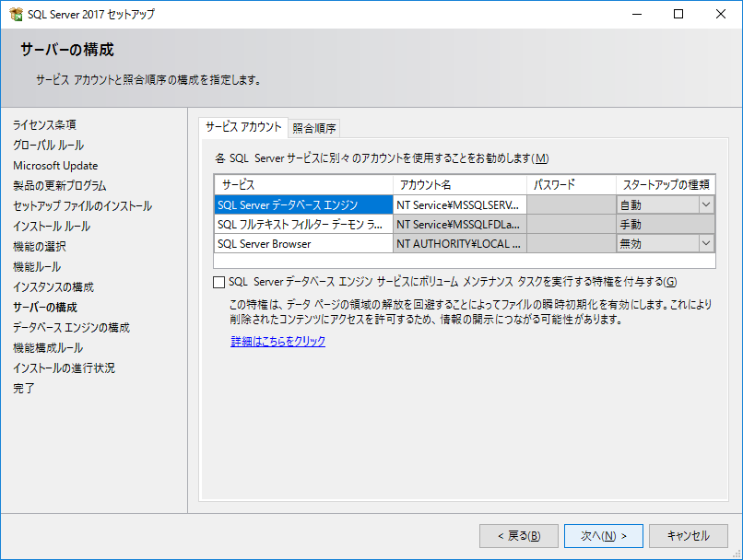
Task: Select the サービス アカウント tab
Action: [x=243, y=127]
